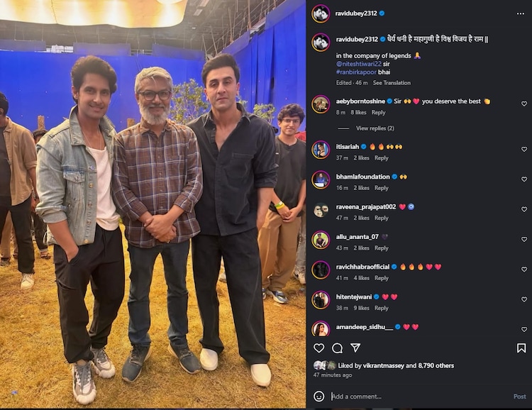Show caption via See Translation
532x410 pixels.
point(392,83)
